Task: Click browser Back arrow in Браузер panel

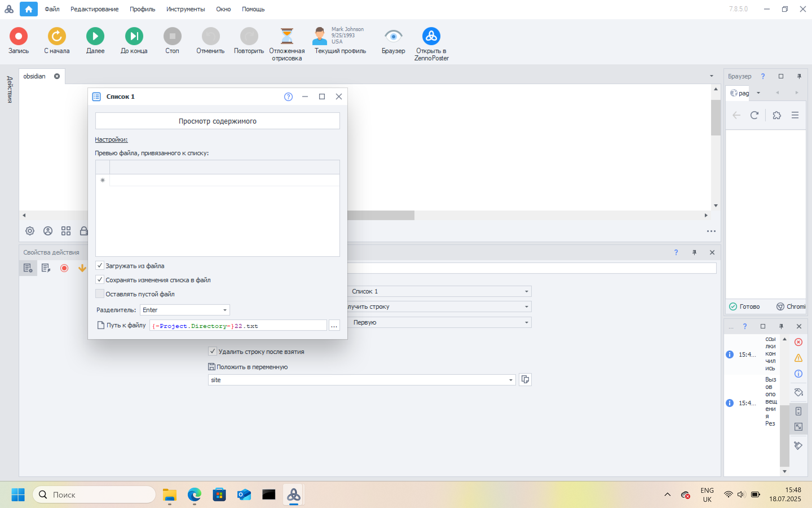Action: coord(736,115)
